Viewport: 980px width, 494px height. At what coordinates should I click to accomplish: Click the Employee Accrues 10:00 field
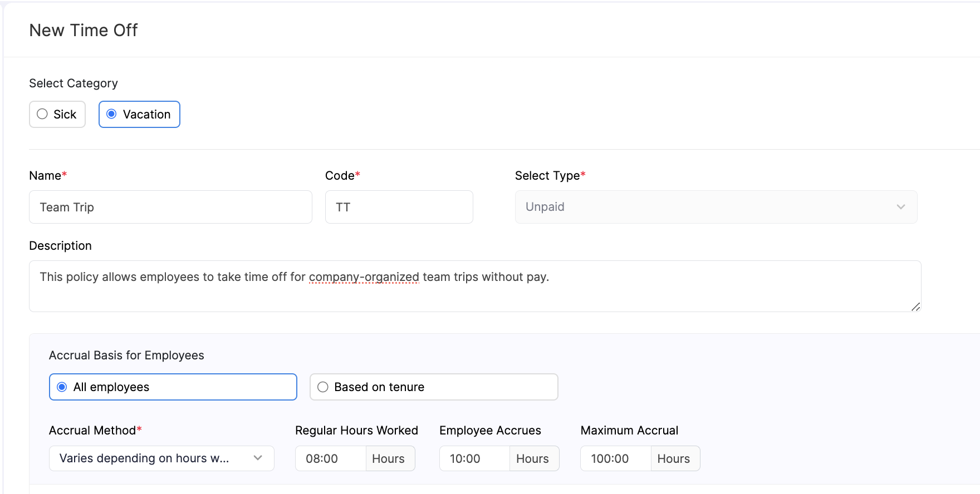point(474,458)
